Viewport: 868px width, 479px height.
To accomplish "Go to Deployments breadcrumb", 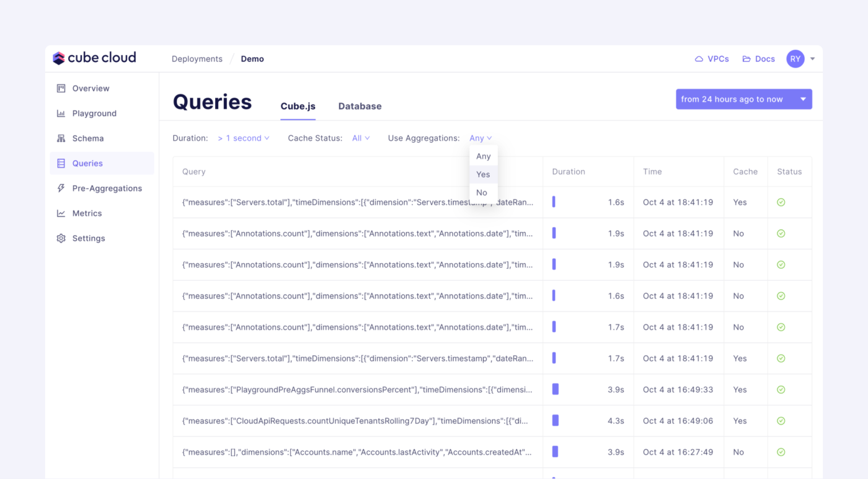I will point(197,59).
